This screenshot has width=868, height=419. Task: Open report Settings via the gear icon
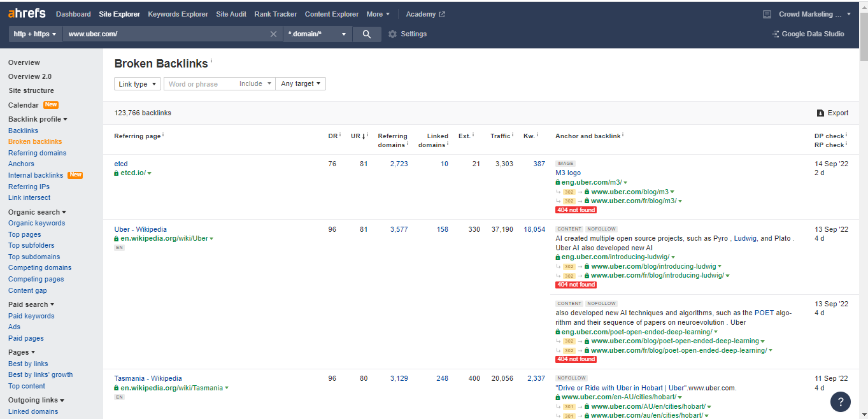392,34
